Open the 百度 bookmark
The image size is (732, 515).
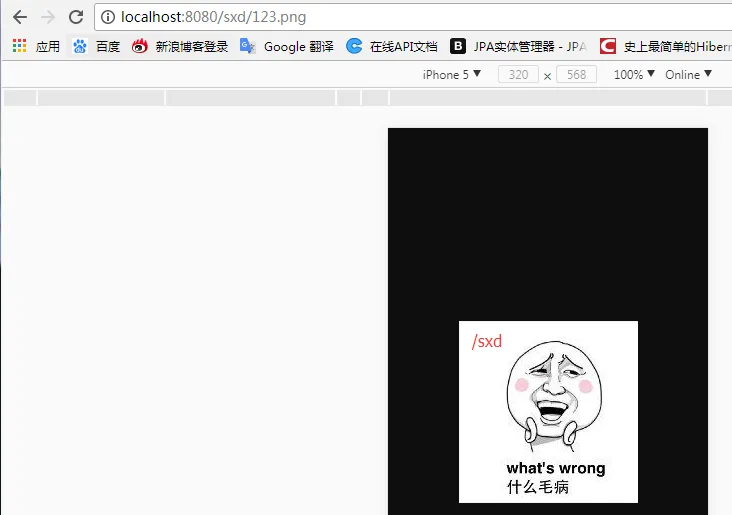pos(108,46)
